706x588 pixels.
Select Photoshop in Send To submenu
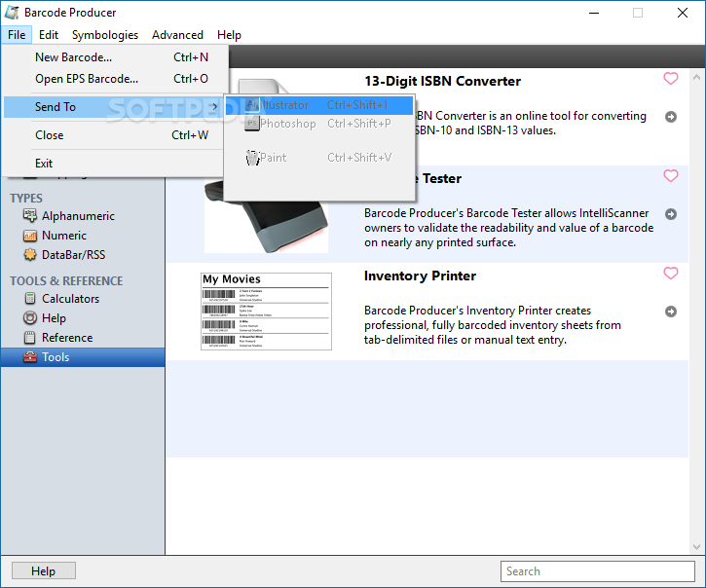[319, 124]
